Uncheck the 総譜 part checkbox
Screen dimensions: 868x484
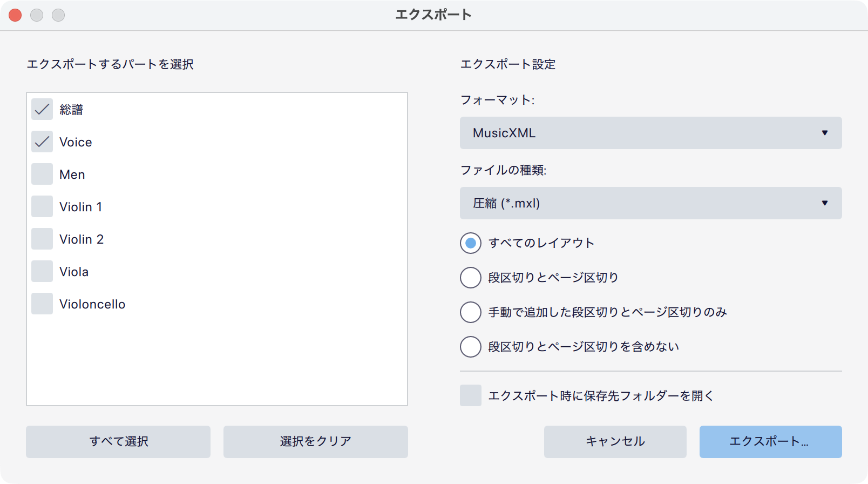point(42,110)
